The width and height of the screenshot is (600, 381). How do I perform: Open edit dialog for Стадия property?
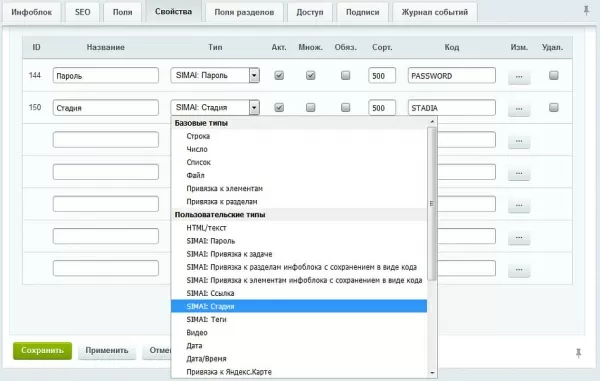tap(519, 109)
